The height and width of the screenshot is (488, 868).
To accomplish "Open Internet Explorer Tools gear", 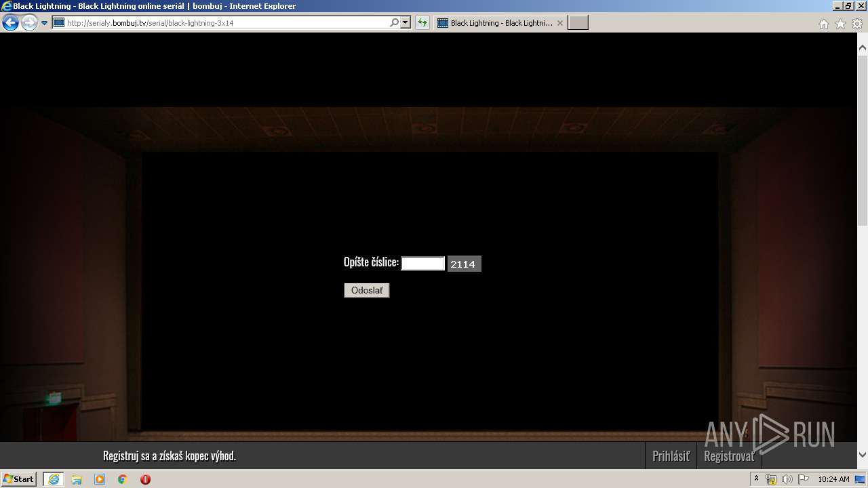I will (857, 24).
